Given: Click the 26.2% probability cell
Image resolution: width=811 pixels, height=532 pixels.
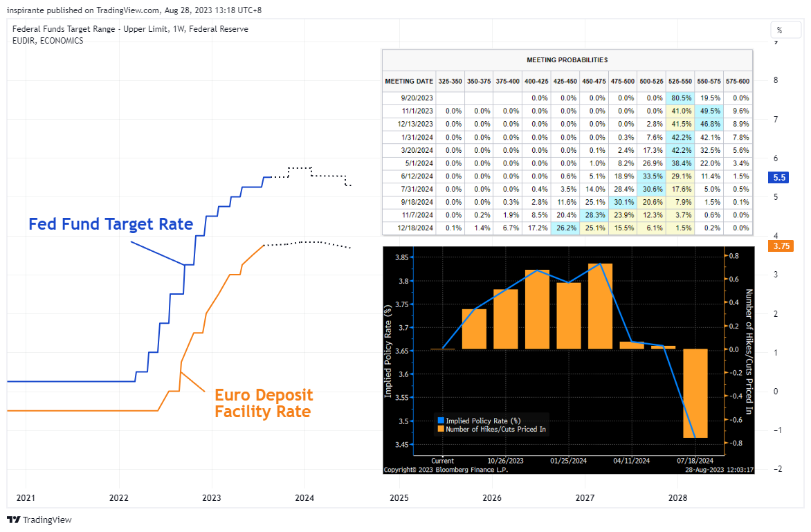Looking at the screenshot, I should click(566, 228).
